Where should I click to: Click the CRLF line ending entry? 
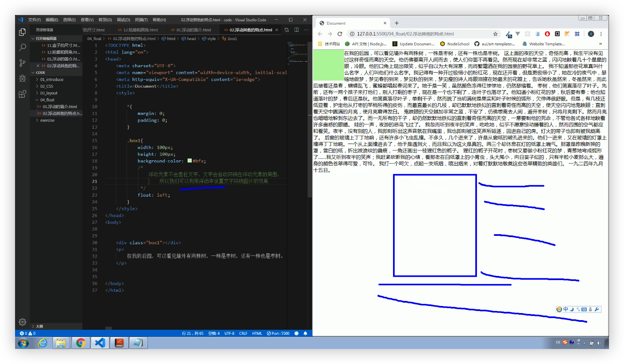point(243,333)
